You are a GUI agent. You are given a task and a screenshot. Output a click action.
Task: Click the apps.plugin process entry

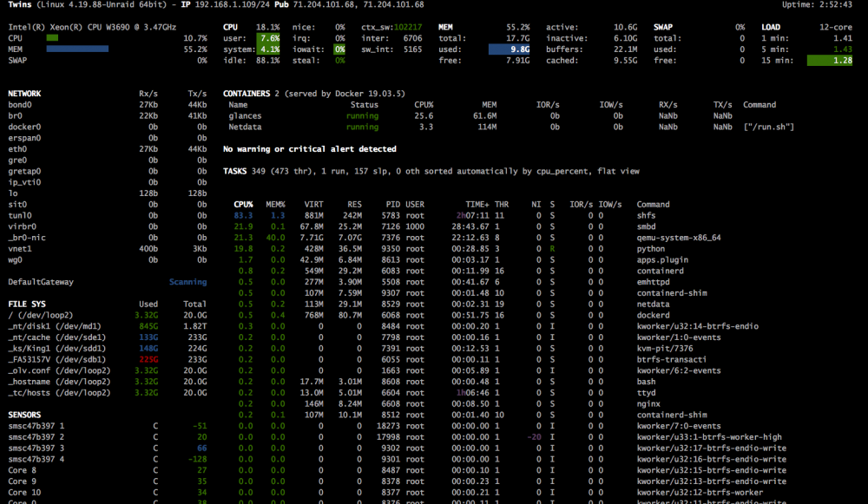662,259
